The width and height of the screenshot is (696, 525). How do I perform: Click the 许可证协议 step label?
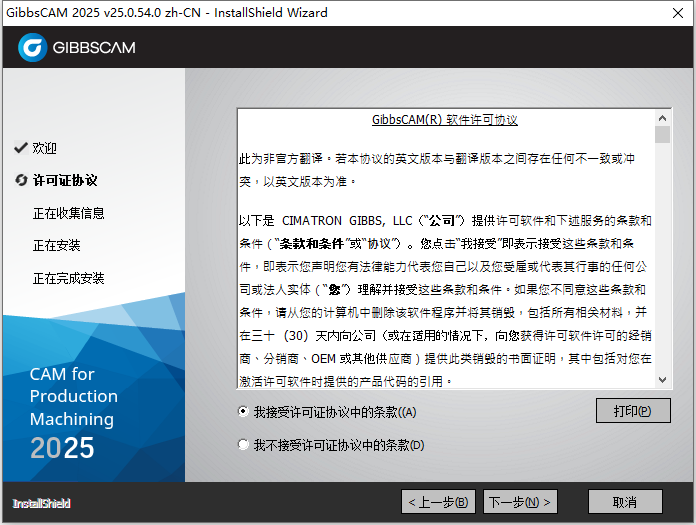pyautogui.click(x=65, y=180)
